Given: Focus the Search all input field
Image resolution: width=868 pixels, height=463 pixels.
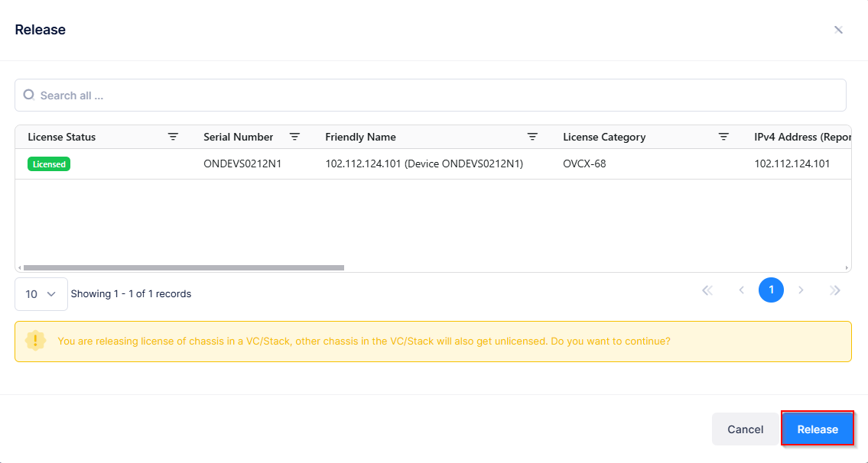Looking at the screenshot, I should tap(436, 96).
